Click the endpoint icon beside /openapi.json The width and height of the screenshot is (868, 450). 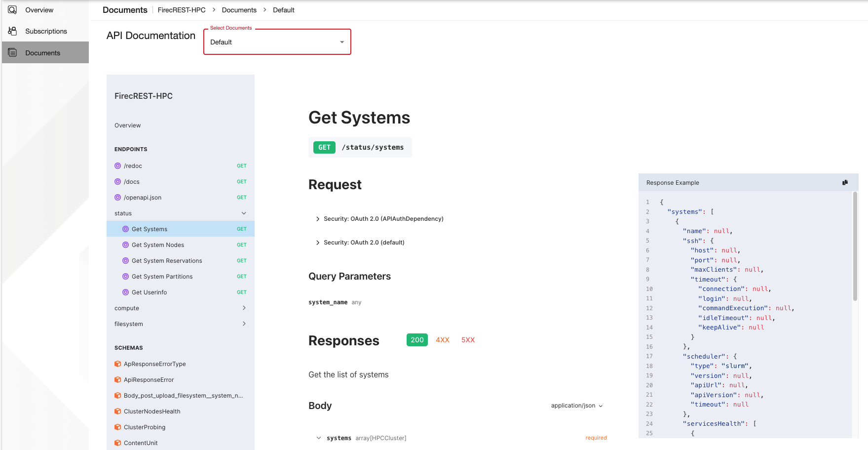(x=117, y=198)
